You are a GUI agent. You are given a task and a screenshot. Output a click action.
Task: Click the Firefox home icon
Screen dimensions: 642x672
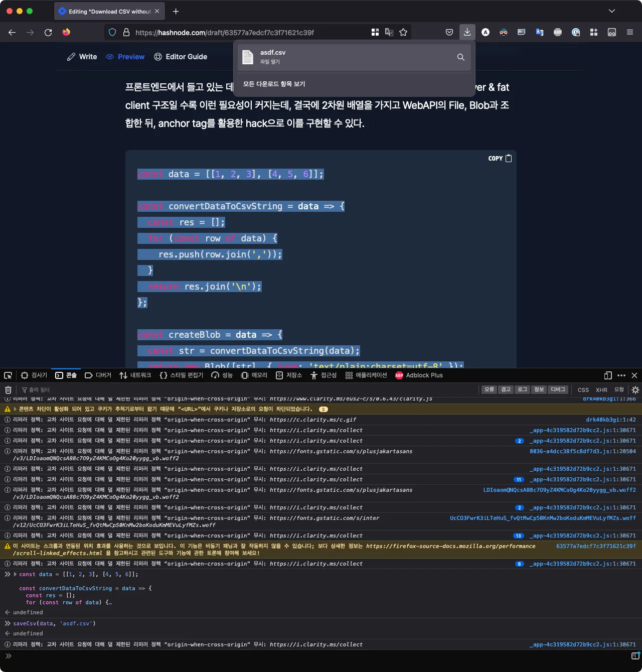pyautogui.click(x=66, y=32)
